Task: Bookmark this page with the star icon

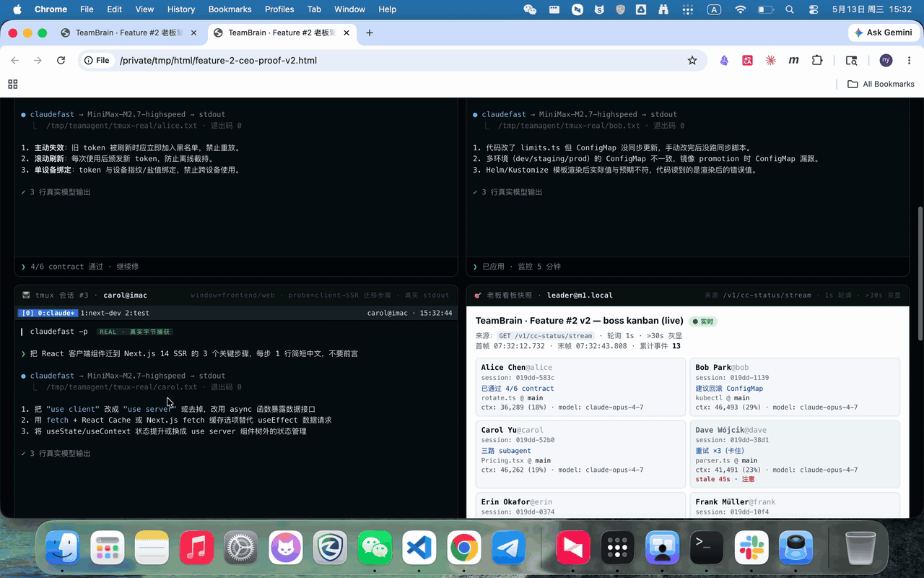Action: click(x=692, y=61)
